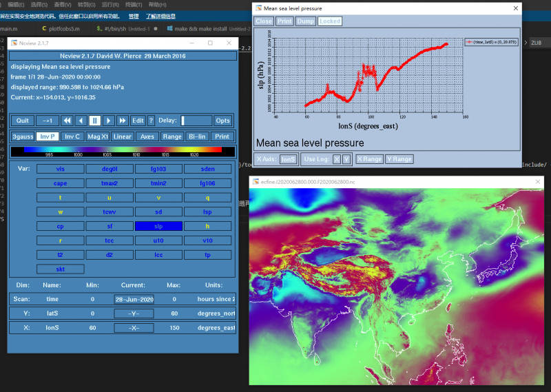Open help with the question mark button
Screen dimensions: 551x392
coord(151,121)
